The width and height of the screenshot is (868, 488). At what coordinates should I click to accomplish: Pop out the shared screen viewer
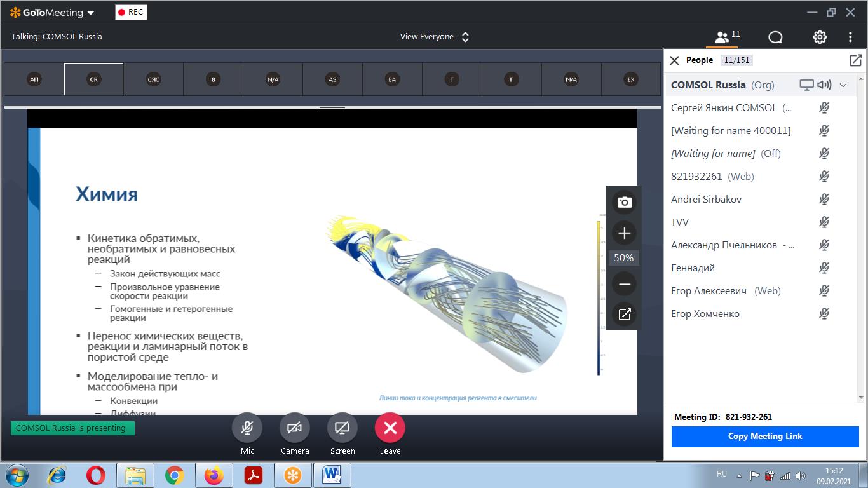pos(624,314)
